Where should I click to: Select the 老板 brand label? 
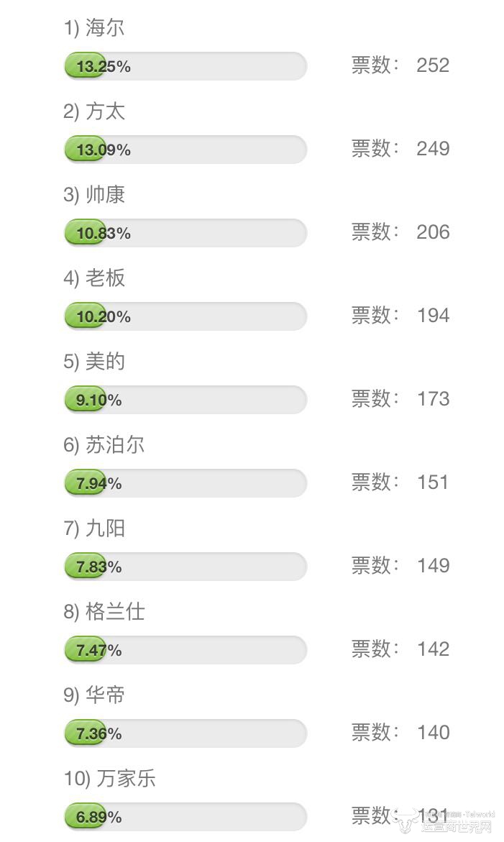point(104,278)
